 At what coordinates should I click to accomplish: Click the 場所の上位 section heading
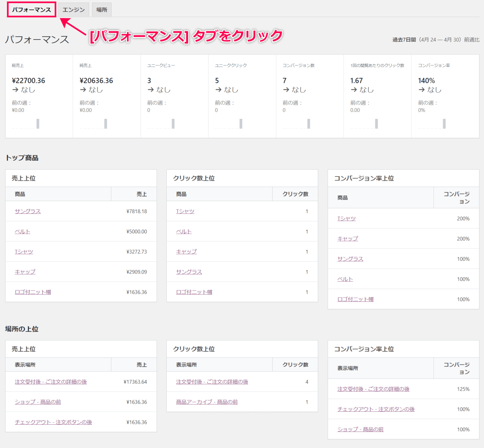click(x=22, y=329)
